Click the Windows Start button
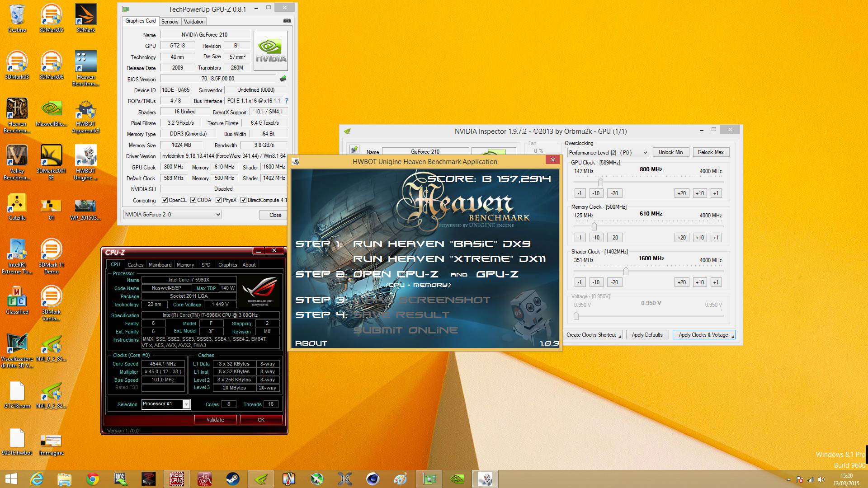Image resolution: width=868 pixels, height=488 pixels. (11, 479)
